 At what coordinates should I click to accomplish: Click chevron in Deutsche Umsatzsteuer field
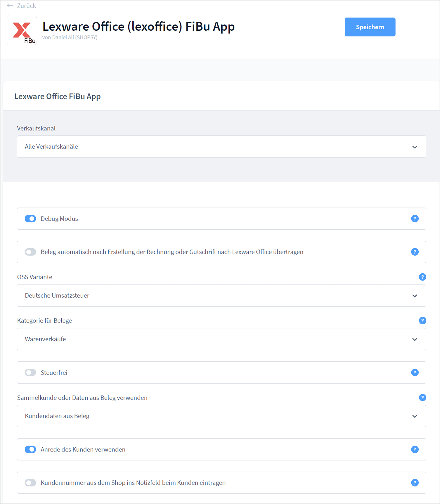415,296
